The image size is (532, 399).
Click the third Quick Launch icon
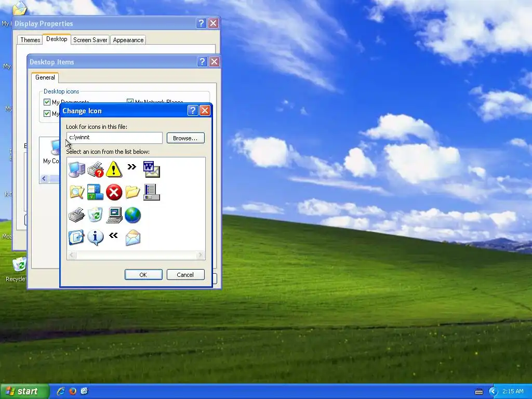click(x=84, y=391)
